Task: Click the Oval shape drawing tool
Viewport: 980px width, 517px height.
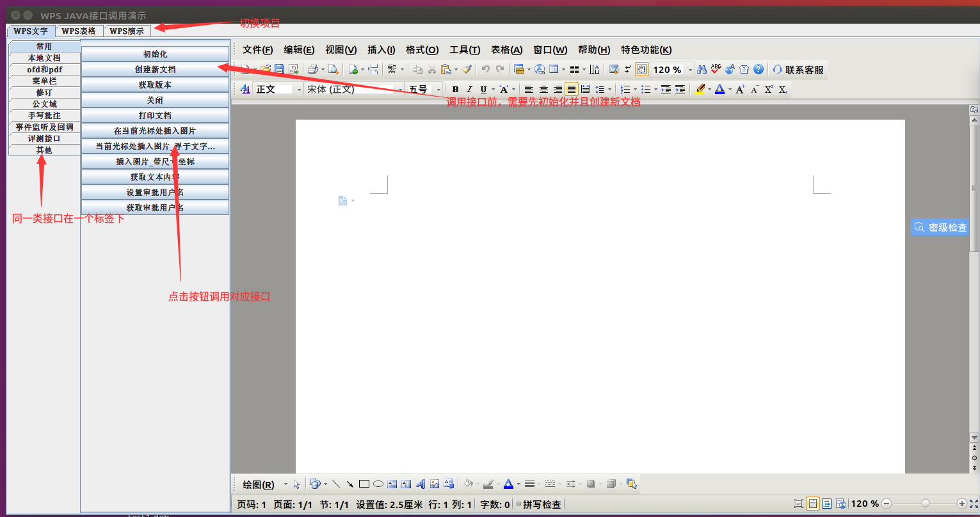Action: pos(378,484)
